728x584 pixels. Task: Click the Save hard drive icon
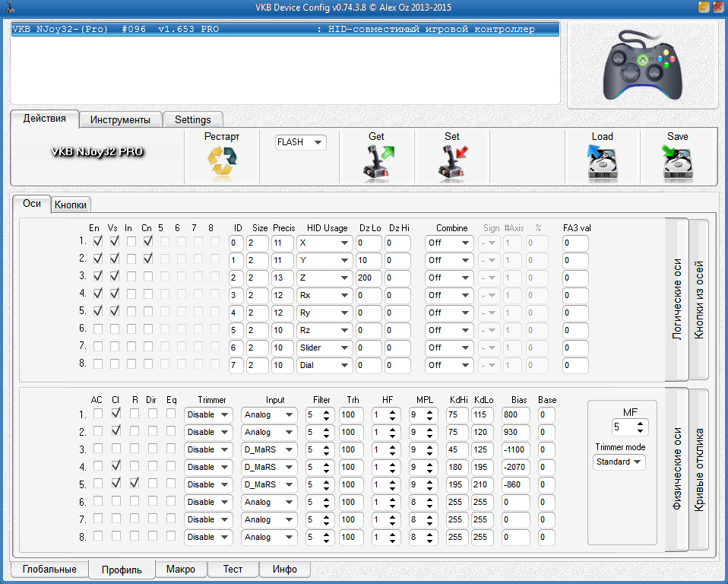pos(677,163)
